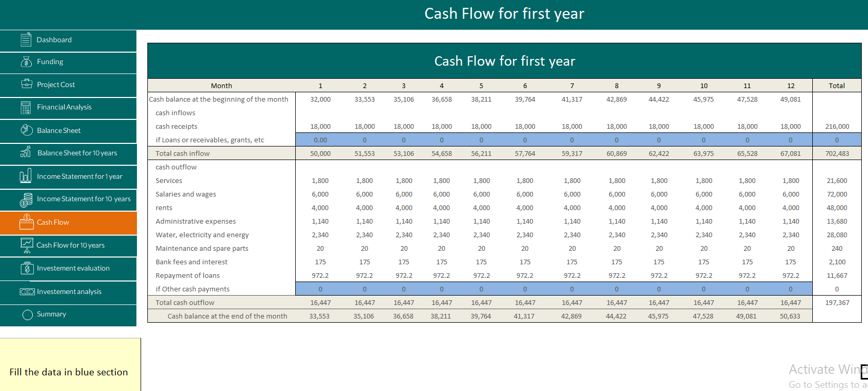
Task: Select month 1 other cash payments cell
Action: click(x=320, y=289)
